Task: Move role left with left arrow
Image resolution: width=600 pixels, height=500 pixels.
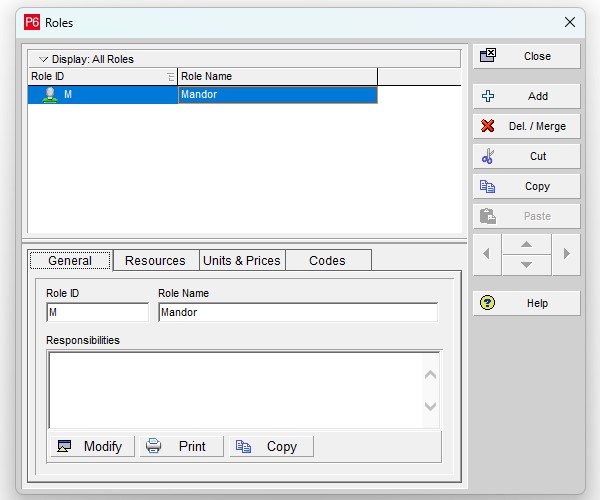Action: click(x=487, y=254)
